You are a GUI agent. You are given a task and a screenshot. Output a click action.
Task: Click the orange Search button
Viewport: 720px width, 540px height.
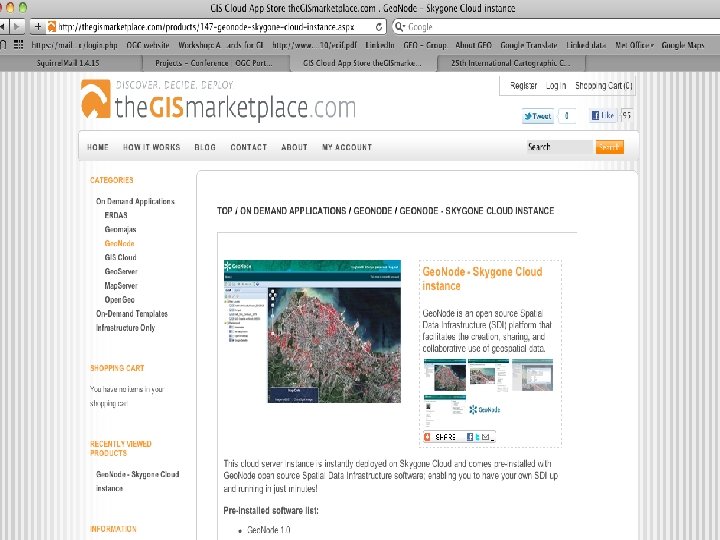[x=609, y=147]
